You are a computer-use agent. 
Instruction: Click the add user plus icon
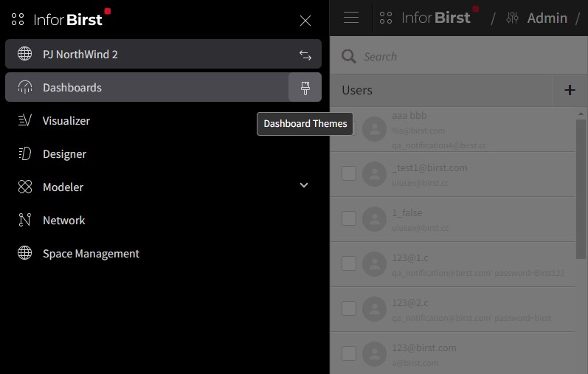tap(569, 90)
